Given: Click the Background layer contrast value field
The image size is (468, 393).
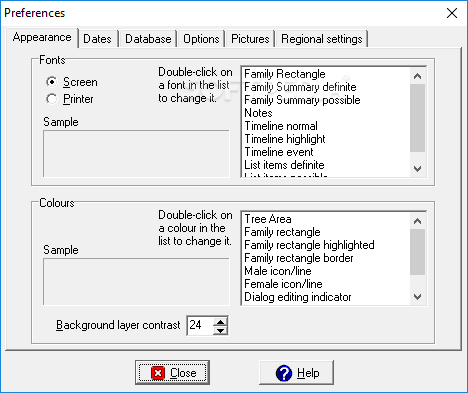Looking at the screenshot, I should (200, 325).
